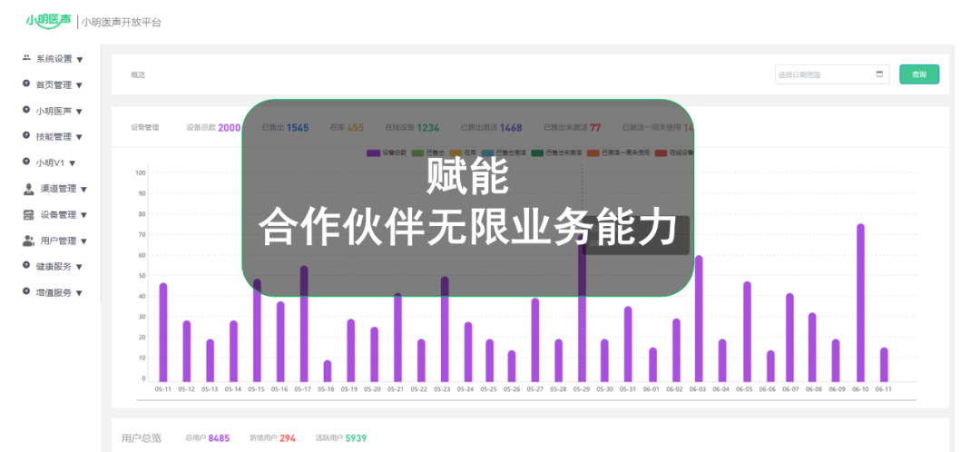Click the 小明医声 green logo
Screen dimensions: 980x452
(49, 21)
